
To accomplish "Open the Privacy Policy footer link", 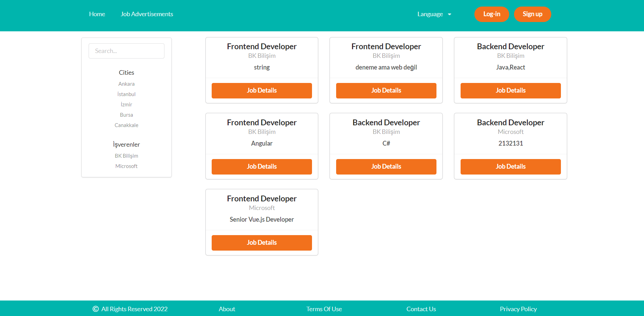I will click(518, 309).
